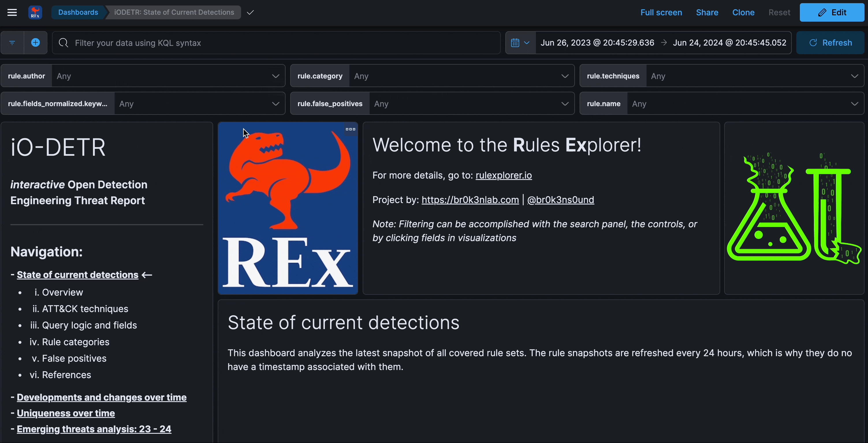
Task: Click the Refresh button
Action: [x=830, y=43]
